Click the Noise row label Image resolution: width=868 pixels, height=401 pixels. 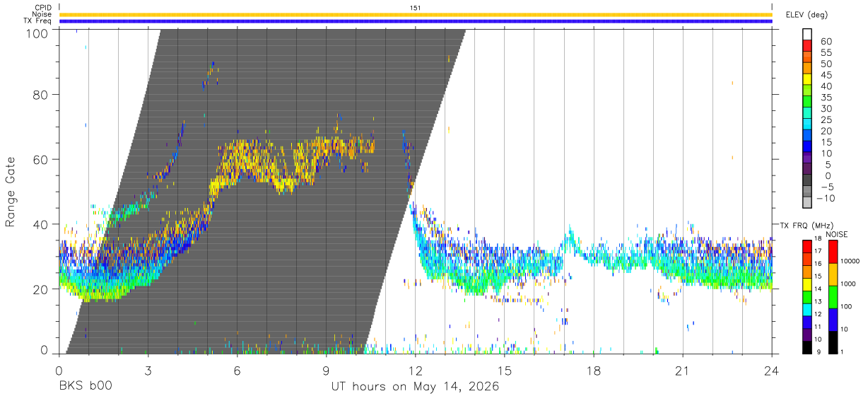click(x=42, y=14)
